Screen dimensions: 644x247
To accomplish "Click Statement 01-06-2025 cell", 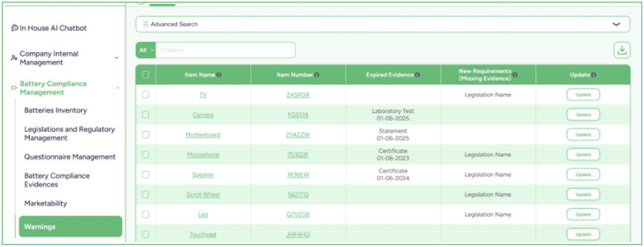I will tap(393, 135).
